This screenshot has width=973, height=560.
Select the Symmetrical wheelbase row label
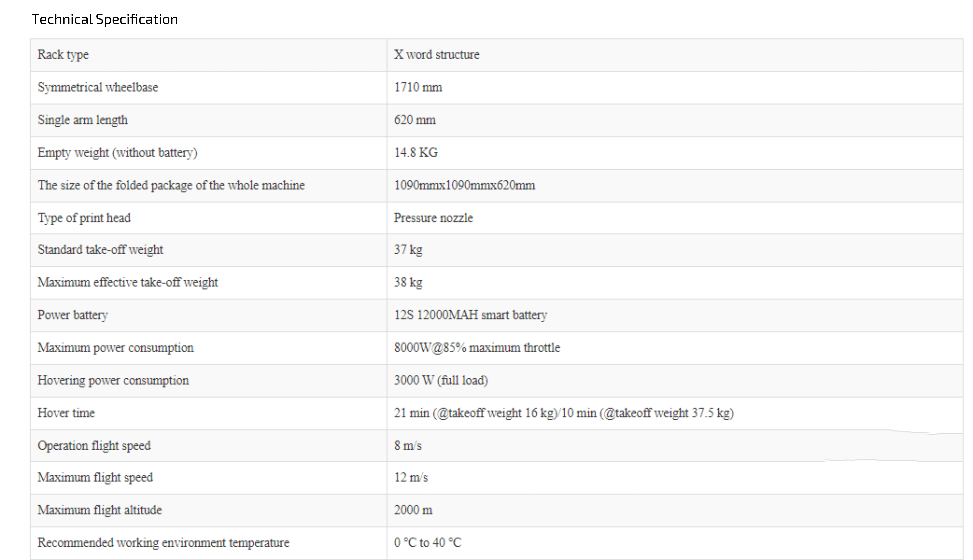98,87
